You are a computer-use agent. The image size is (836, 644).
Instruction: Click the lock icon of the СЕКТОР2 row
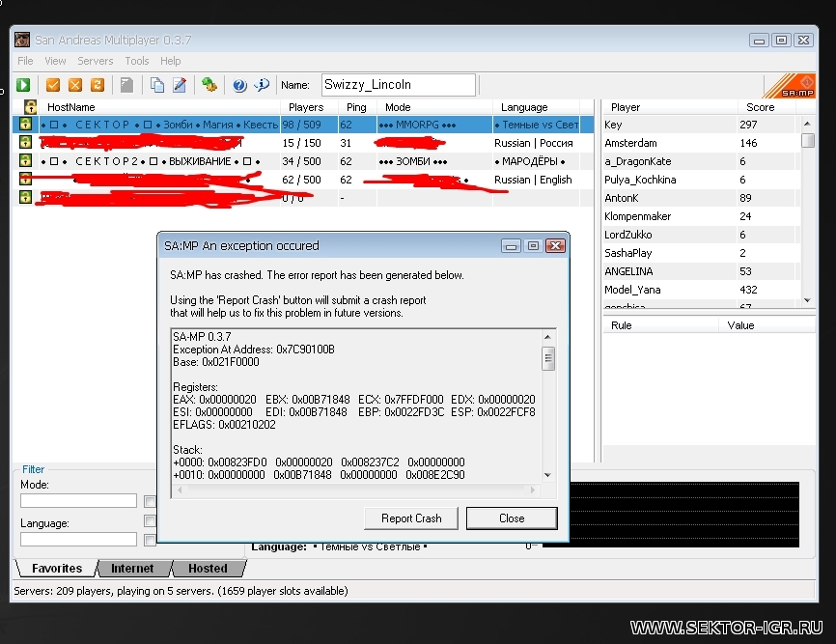pos(25,160)
